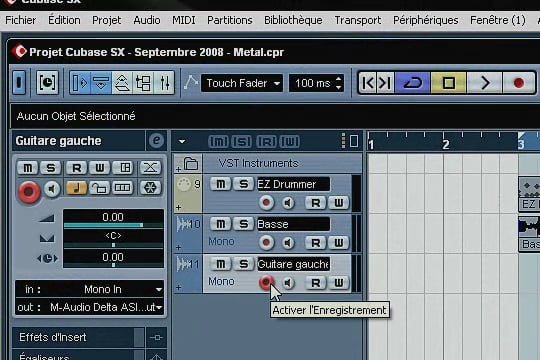The image size is (540, 360).
Task: Monitor the Basse track speaker button
Action: (x=288, y=243)
